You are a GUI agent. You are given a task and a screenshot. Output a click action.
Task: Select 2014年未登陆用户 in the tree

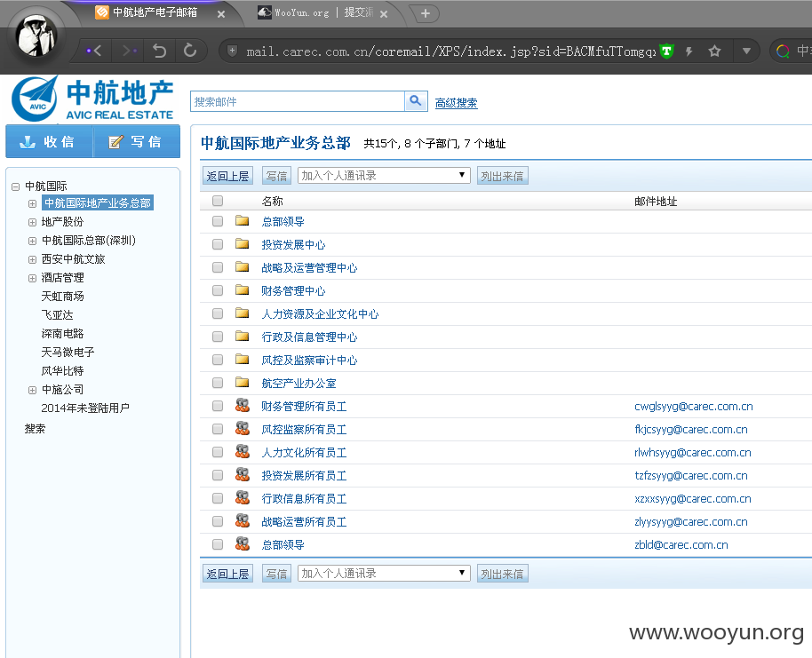(85, 408)
